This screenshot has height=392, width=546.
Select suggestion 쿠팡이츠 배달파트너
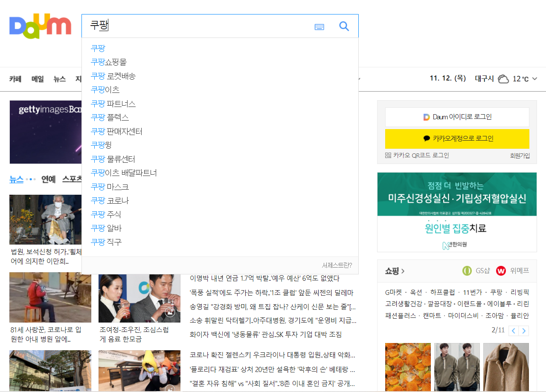coord(124,173)
